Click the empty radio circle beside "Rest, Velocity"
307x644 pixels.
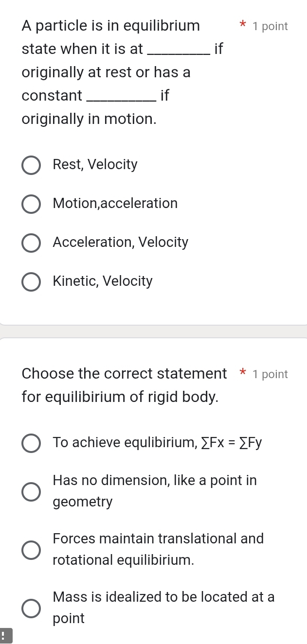click(x=31, y=165)
